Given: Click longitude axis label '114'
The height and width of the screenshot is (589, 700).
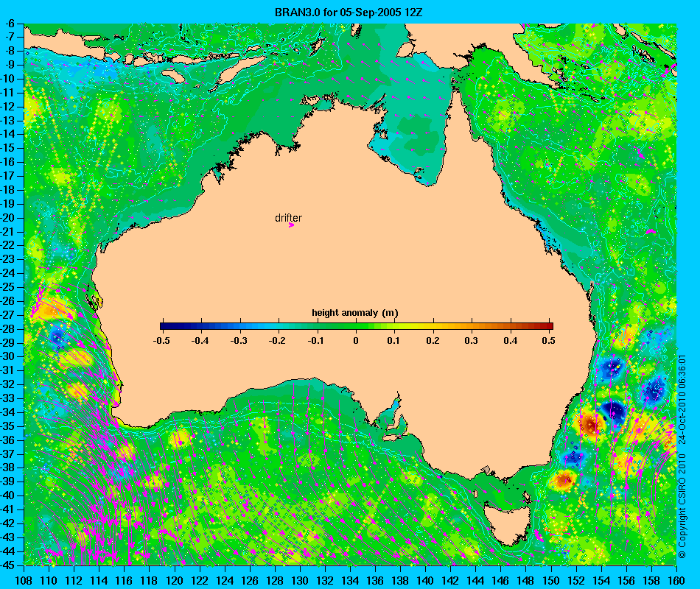Looking at the screenshot, I should coord(99,580).
